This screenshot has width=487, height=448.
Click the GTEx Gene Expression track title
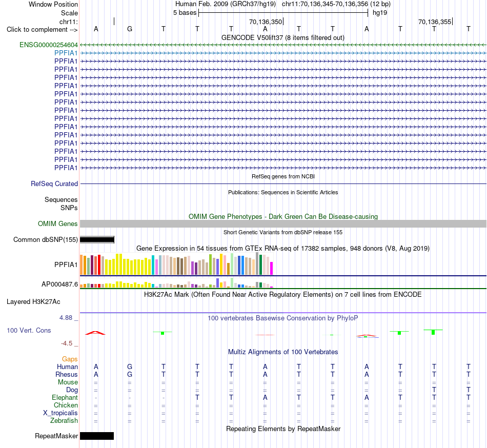point(283,249)
